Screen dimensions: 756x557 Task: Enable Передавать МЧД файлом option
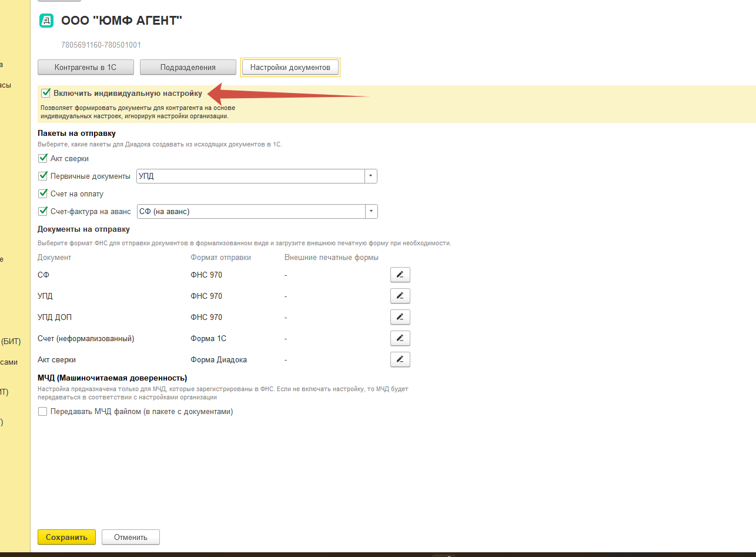pos(42,412)
